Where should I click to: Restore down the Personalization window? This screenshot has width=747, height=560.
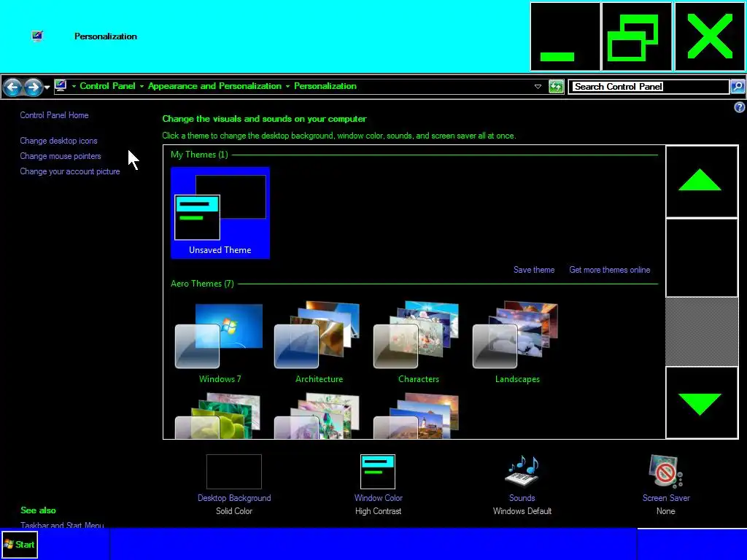pos(637,36)
